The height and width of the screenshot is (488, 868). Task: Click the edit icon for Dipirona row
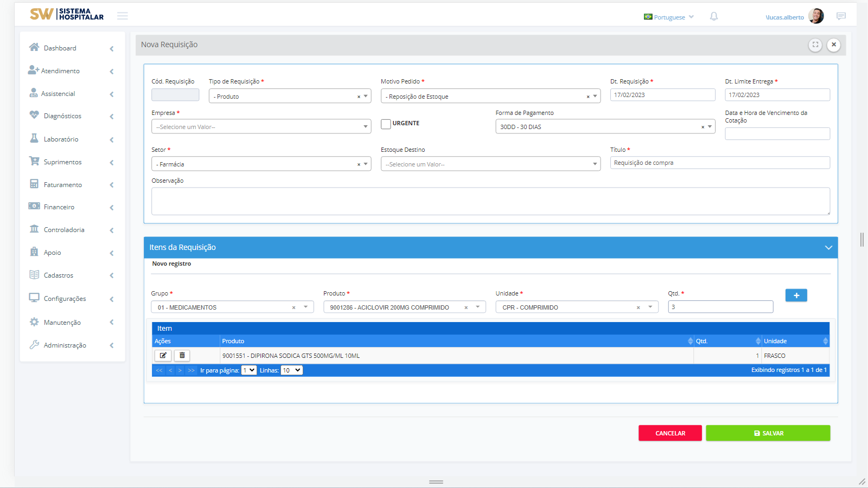pos(163,356)
